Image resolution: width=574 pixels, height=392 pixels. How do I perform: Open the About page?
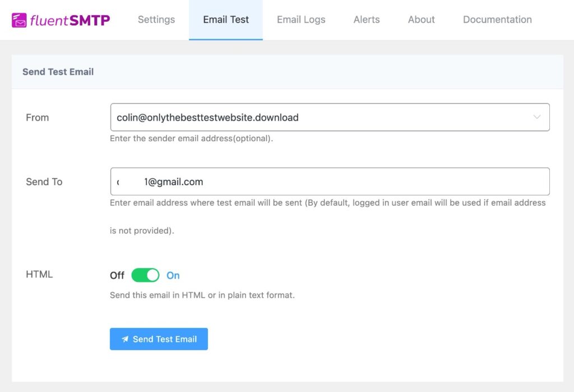pos(421,20)
